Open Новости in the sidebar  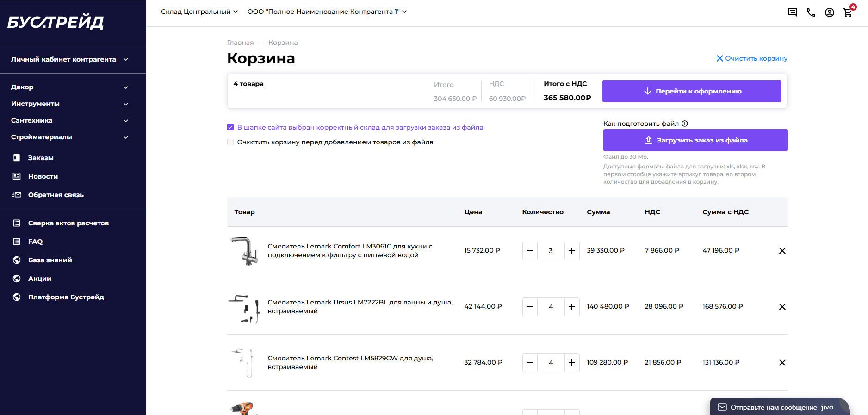click(43, 176)
